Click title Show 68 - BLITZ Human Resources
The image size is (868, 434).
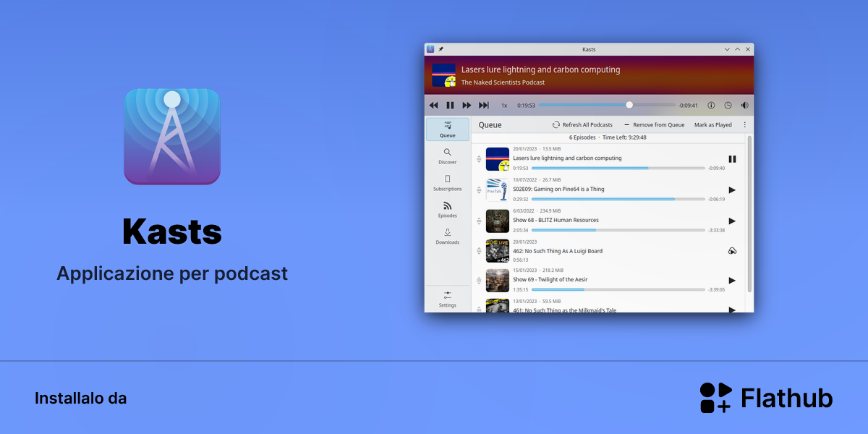click(556, 220)
